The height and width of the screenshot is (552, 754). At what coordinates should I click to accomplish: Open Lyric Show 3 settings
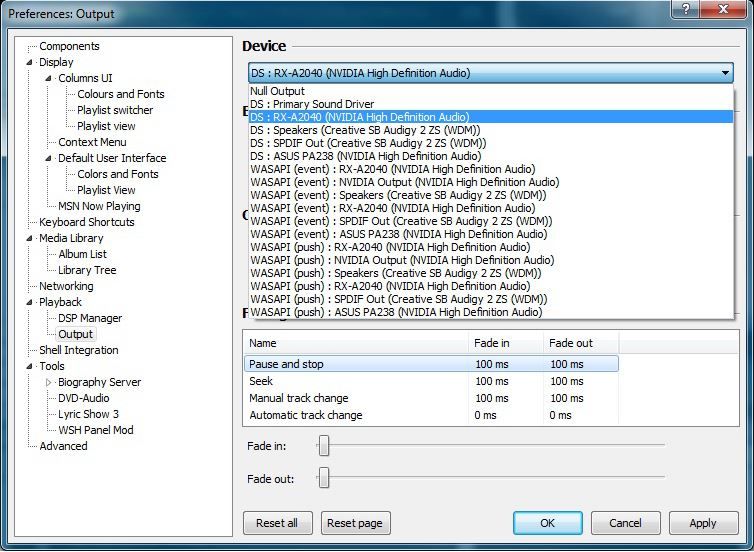point(88,414)
